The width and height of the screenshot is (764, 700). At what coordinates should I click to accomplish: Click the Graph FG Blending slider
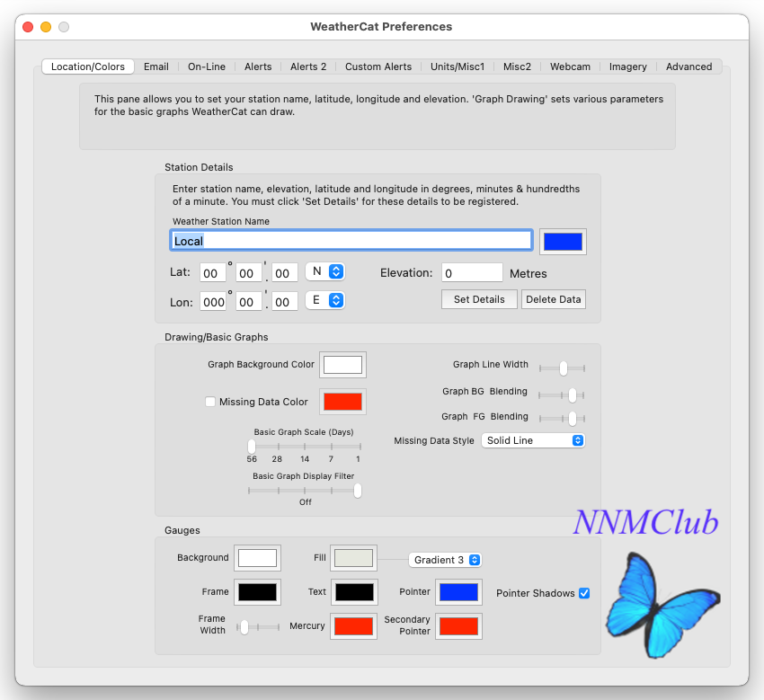point(562,418)
